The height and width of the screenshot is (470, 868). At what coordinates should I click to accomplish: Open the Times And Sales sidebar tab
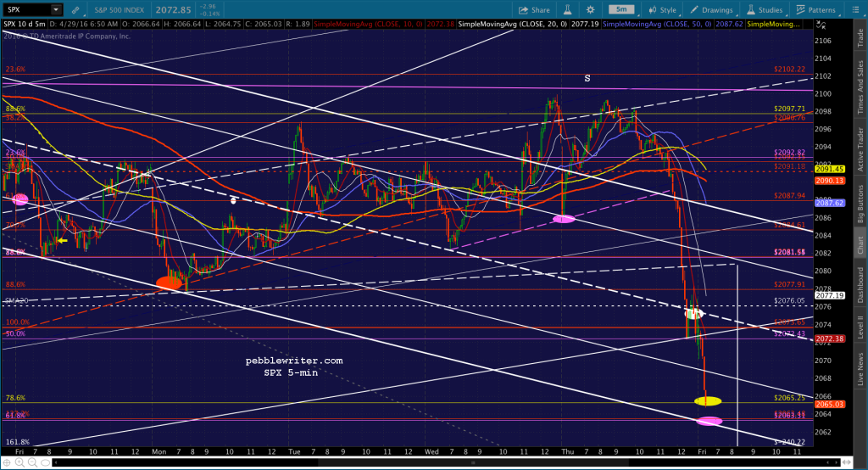[860, 87]
